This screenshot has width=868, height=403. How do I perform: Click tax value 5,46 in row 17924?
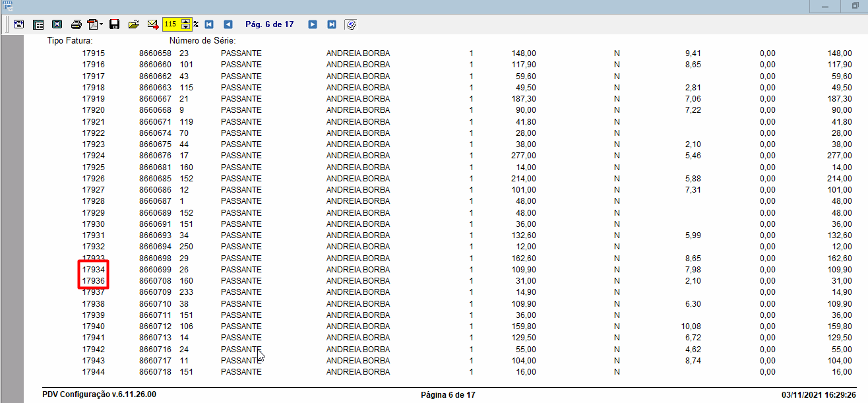(x=693, y=156)
